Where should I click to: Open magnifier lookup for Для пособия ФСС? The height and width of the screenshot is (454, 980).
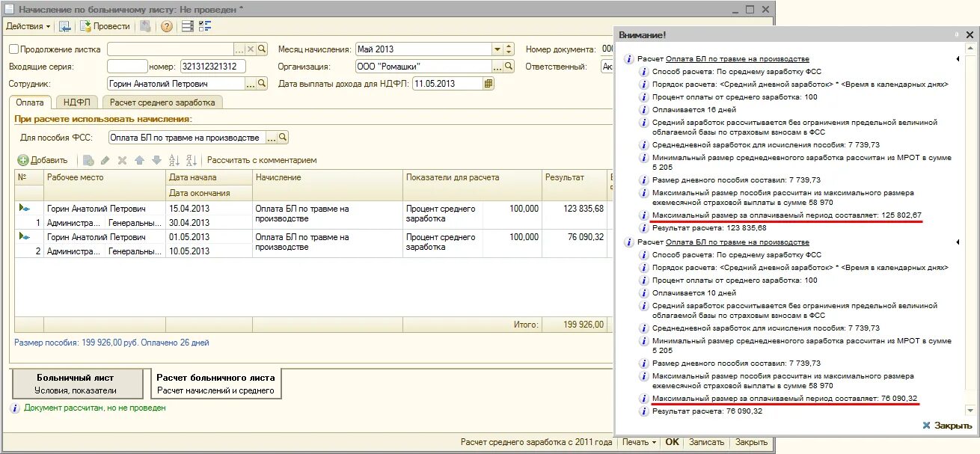284,138
